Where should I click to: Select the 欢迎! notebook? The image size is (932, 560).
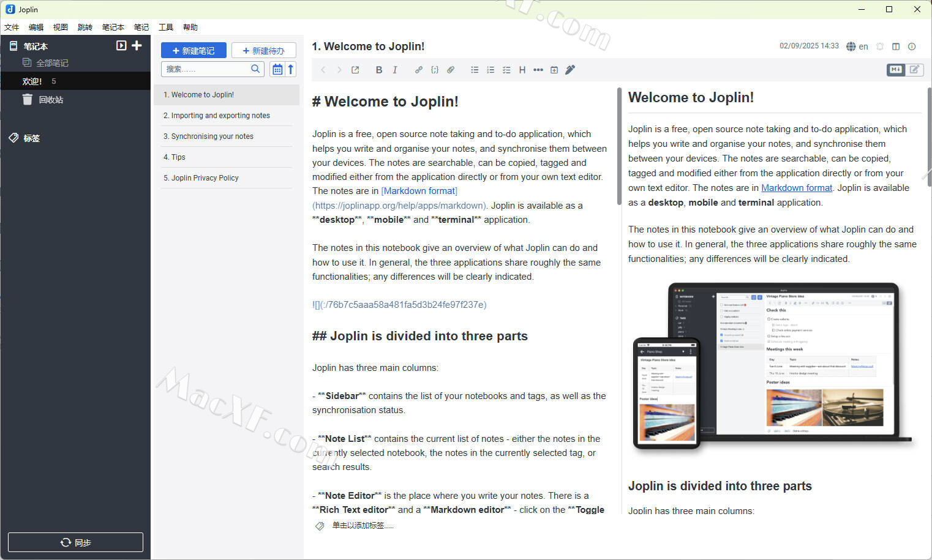coord(75,81)
